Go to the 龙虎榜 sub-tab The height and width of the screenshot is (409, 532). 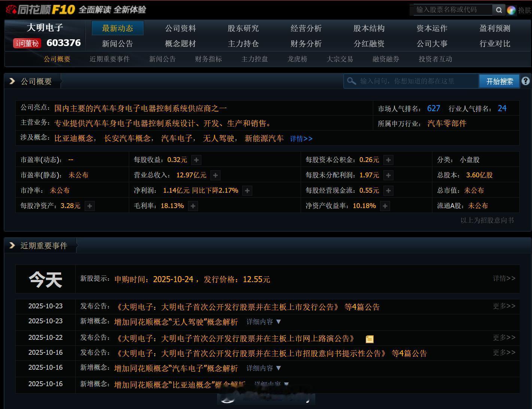pyautogui.click(x=297, y=59)
